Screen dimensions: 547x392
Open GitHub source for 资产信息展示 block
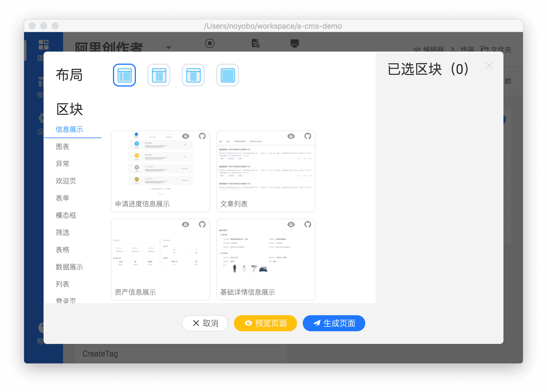[x=202, y=224]
